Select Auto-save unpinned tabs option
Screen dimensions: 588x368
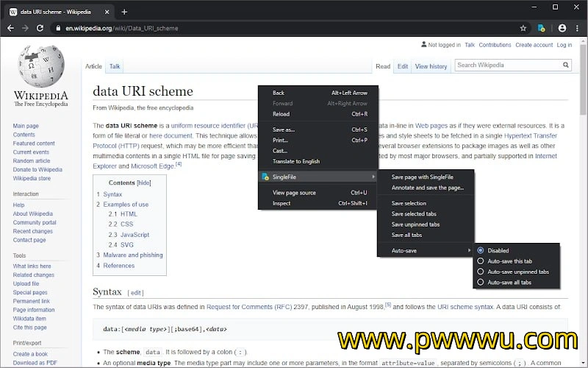click(x=517, y=272)
